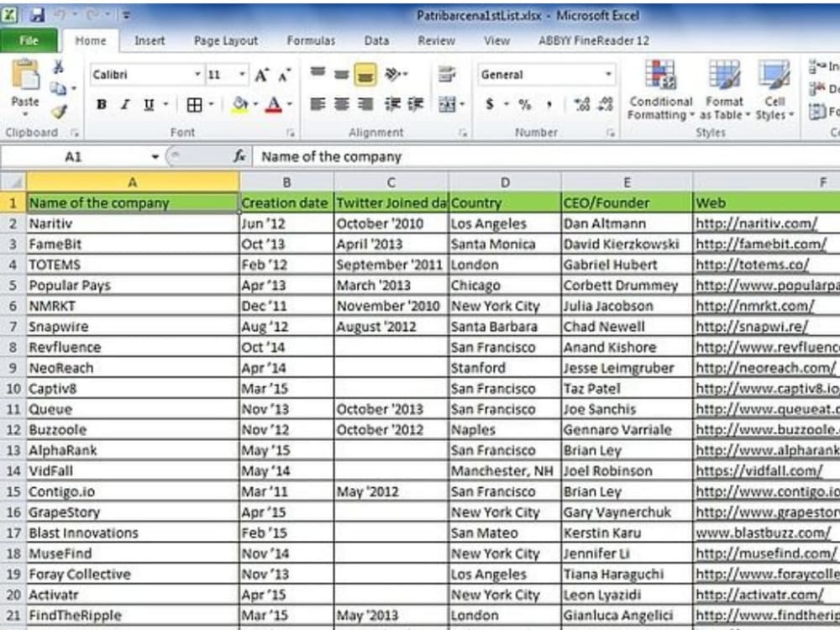This screenshot has width=840, height=630.
Task: Click Increase Decimal icon
Action: click(582, 104)
